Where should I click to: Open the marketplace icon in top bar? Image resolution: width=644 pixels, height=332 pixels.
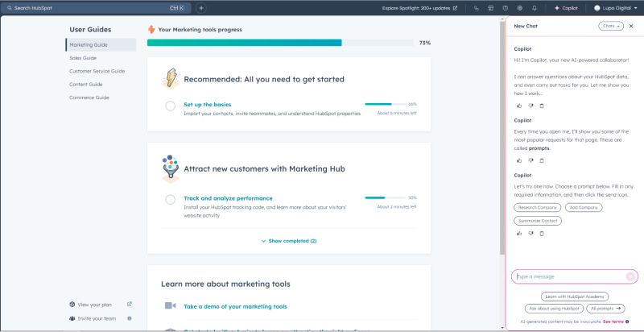coord(491,8)
